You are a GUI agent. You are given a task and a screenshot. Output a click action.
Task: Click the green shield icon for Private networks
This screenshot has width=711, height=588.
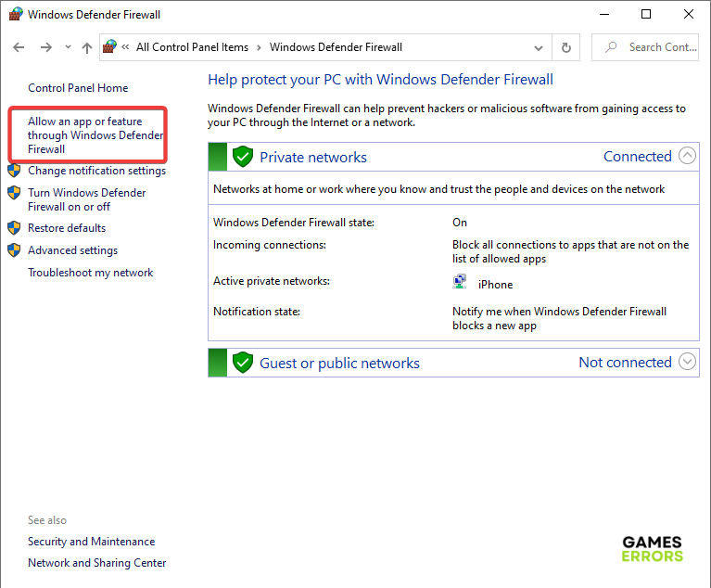(x=243, y=157)
